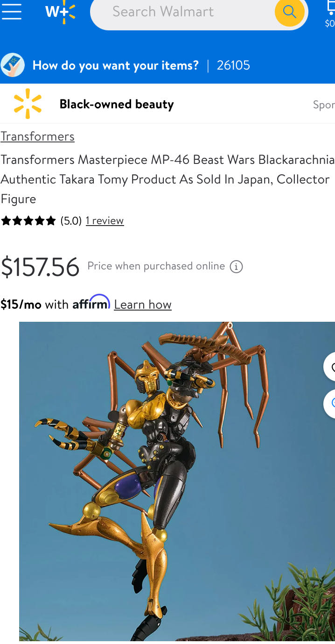Image resolution: width=335 pixels, height=644 pixels.
Task: Click the Learn how affirm link
Action: pos(143,304)
